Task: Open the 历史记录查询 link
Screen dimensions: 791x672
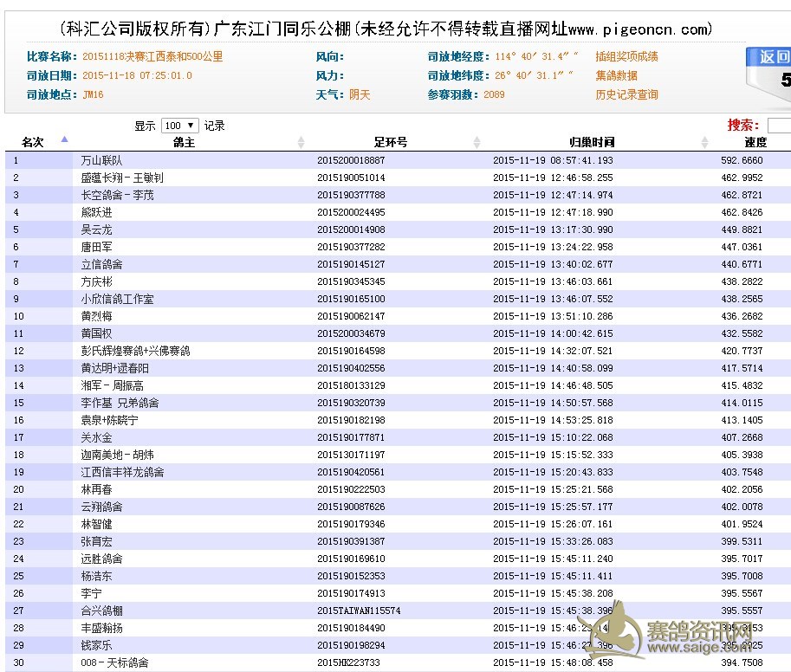Action: (626, 94)
